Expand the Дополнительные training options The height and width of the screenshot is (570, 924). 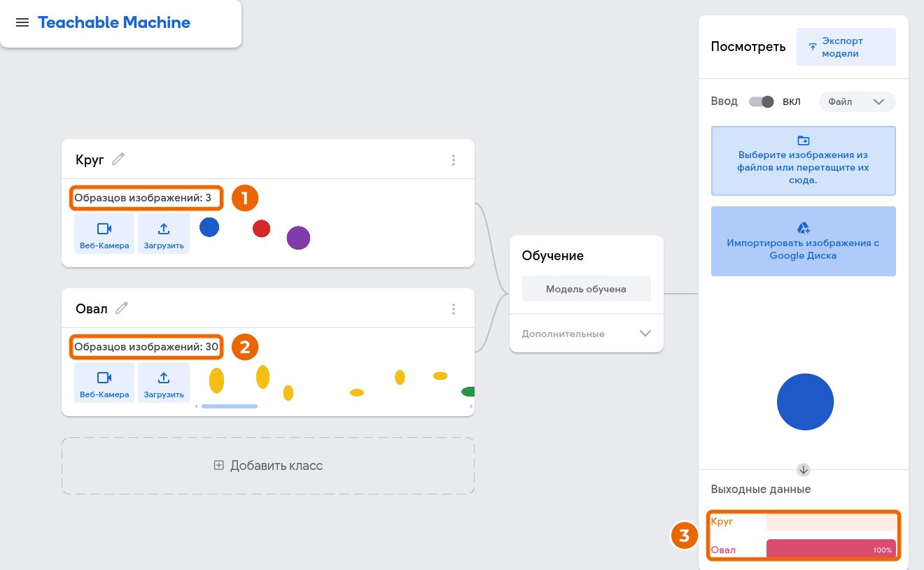[x=587, y=334]
